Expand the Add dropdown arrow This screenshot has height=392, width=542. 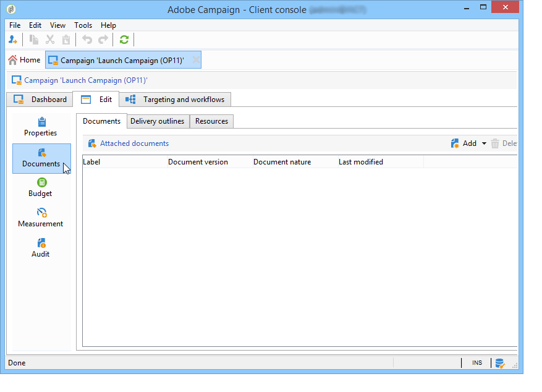click(x=484, y=143)
